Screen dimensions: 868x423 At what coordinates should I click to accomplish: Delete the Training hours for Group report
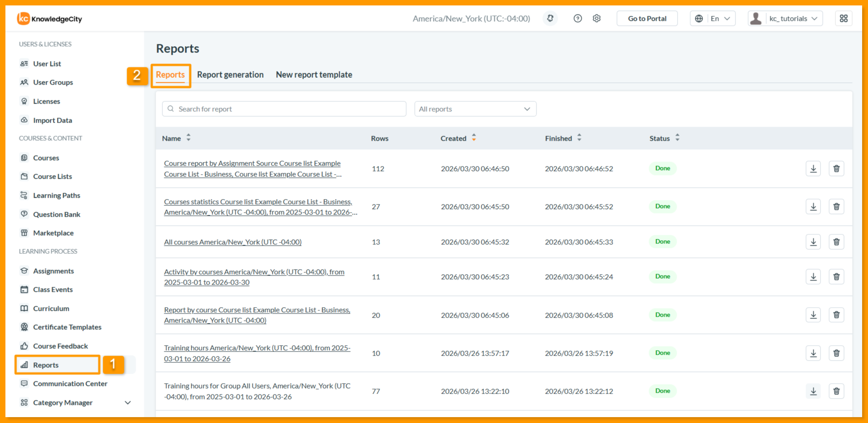coord(836,391)
